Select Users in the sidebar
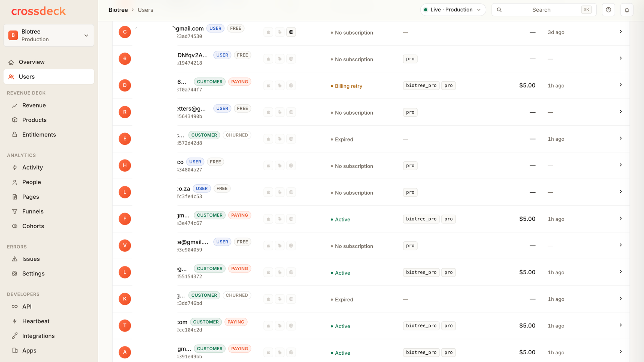Viewport: 644px width, 362px height. pyautogui.click(x=49, y=77)
